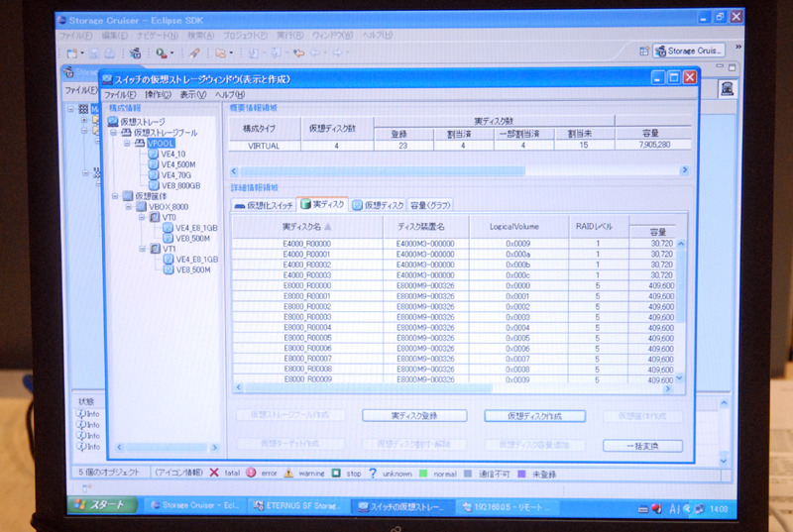793x532 pixels.
Task: Switch to the 仮想ディスク tab
Action: click(x=378, y=205)
